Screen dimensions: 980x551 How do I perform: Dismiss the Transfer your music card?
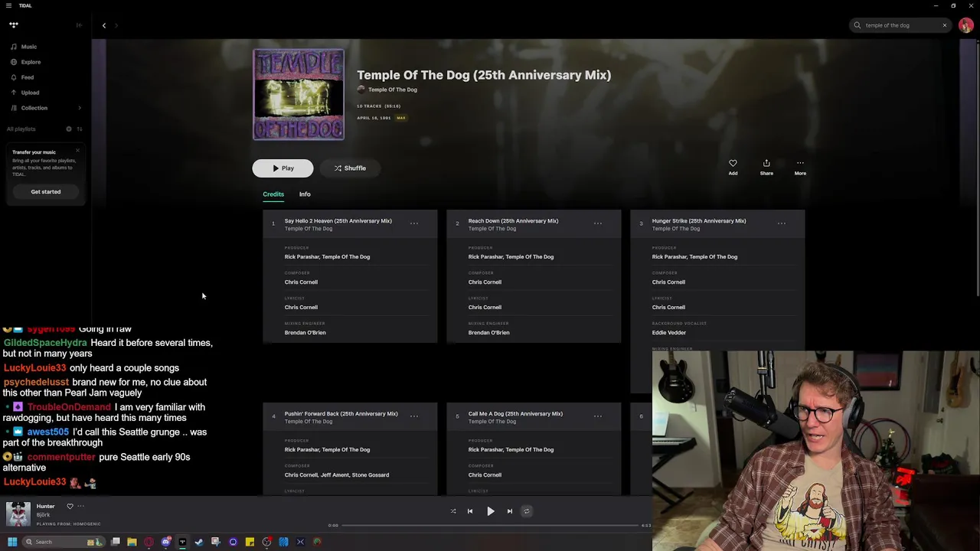pos(77,151)
